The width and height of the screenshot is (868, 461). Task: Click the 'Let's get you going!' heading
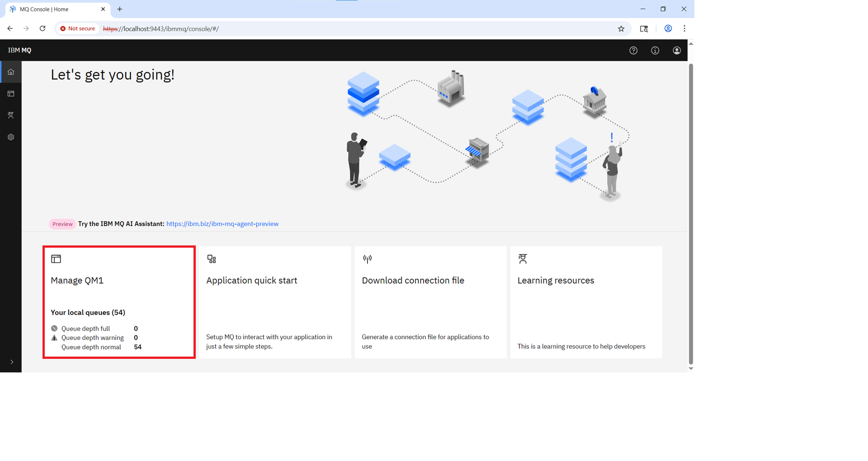113,75
